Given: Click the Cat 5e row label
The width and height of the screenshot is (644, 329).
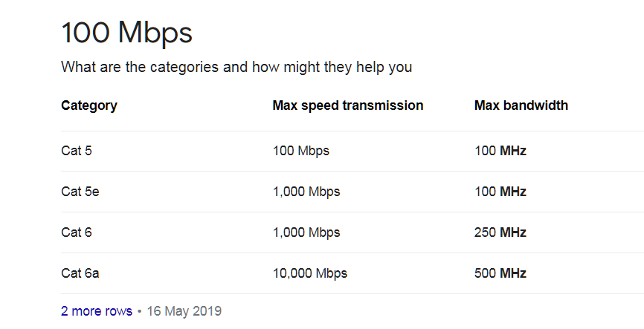Looking at the screenshot, I should [80, 192].
